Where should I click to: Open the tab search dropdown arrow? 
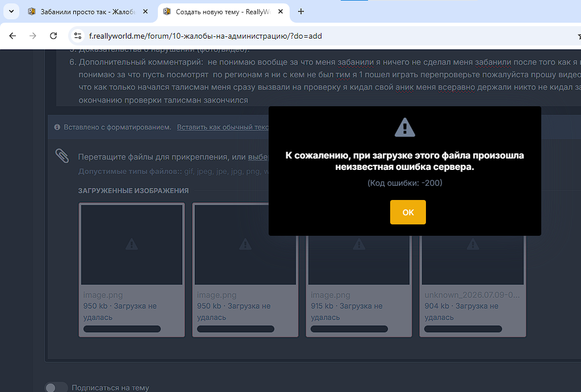tap(11, 11)
